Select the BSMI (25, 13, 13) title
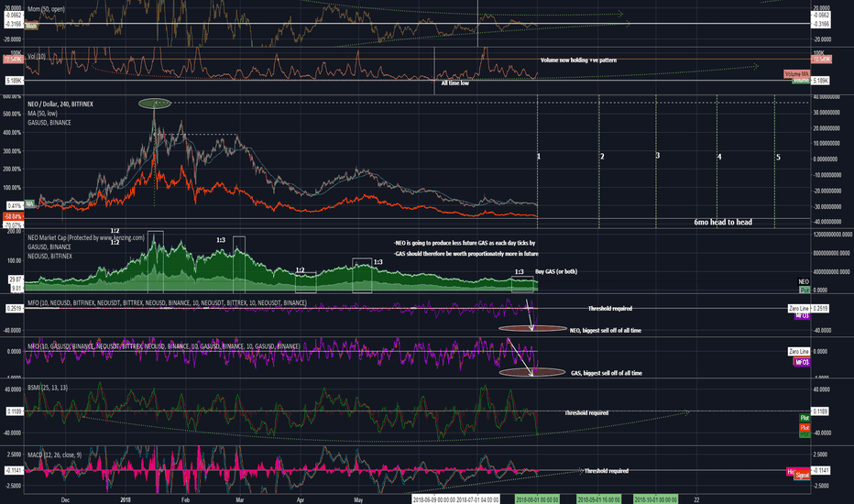This screenshot has width=854, height=504. 48,388
